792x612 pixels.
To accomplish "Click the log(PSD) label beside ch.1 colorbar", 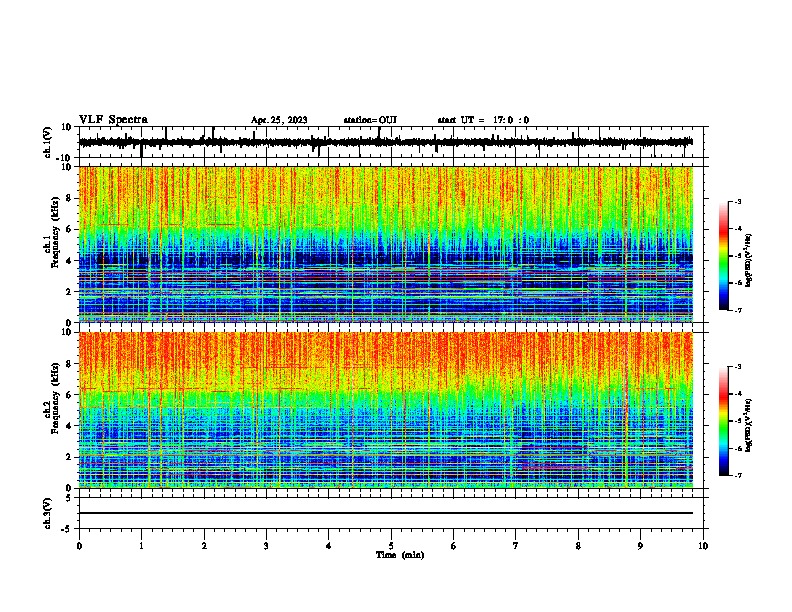I will tap(749, 260).
